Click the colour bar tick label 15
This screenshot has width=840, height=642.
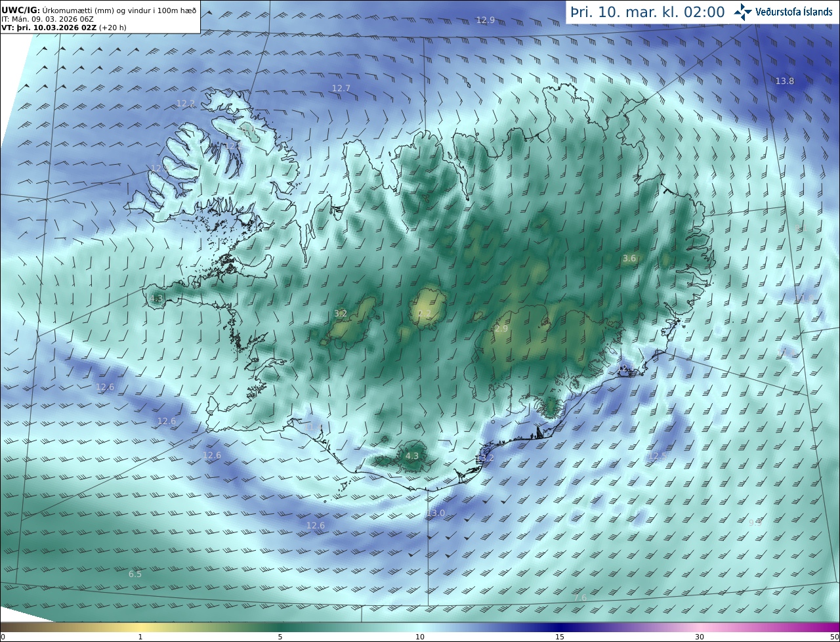[560, 637]
